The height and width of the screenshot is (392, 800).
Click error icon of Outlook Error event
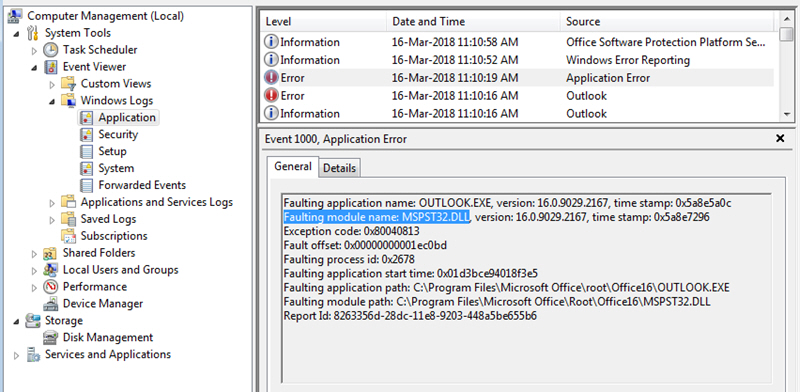pos(271,95)
